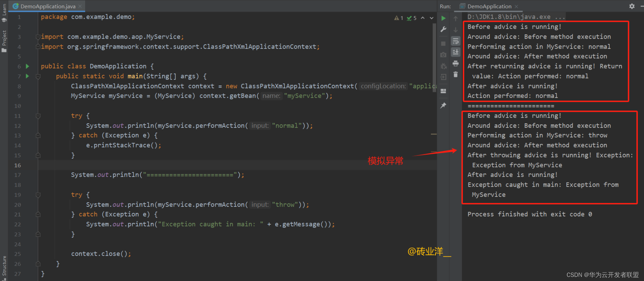Collapse the main method body

(x=38, y=76)
